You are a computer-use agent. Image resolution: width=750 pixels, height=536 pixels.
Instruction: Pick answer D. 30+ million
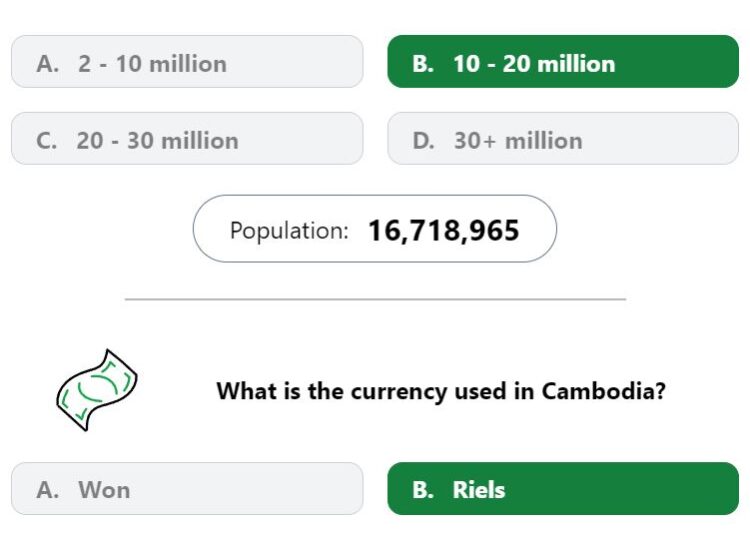pos(563,139)
